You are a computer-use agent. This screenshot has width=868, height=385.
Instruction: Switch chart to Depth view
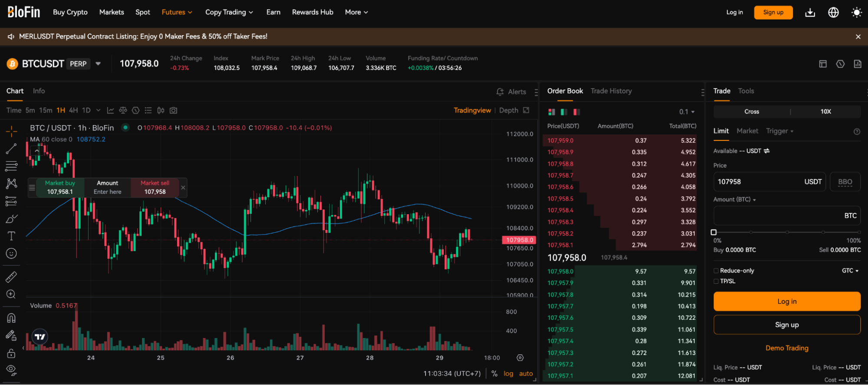tap(508, 110)
